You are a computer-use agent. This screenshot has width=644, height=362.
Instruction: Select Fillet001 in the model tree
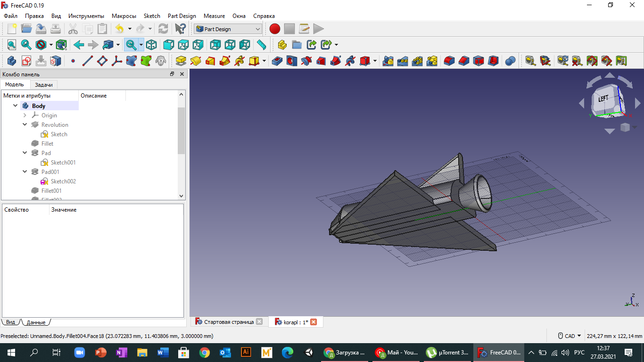pos(51,191)
